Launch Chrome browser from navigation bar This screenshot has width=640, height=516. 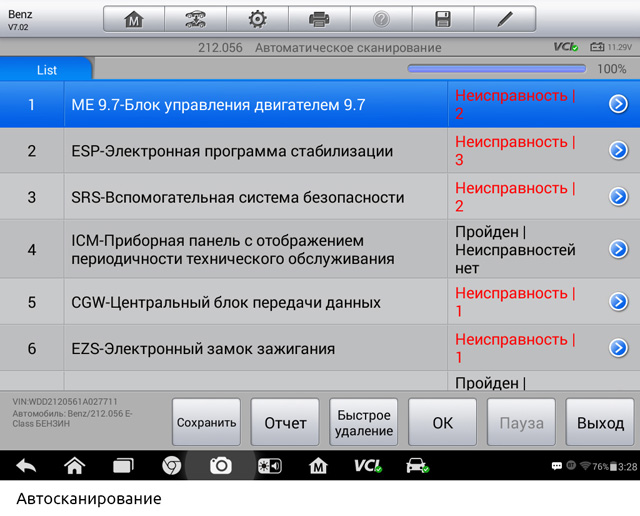172,466
